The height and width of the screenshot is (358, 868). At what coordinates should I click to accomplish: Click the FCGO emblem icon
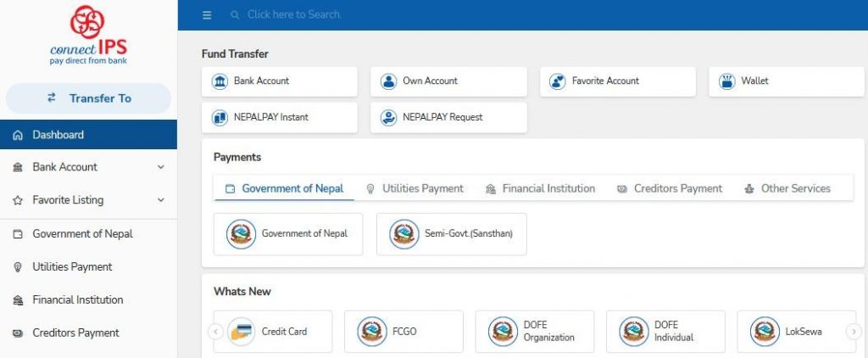(x=372, y=332)
